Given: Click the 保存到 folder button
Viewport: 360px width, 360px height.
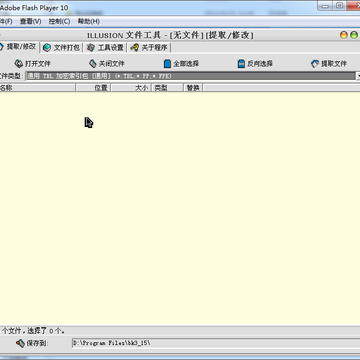Looking at the screenshot, I should (32, 343).
